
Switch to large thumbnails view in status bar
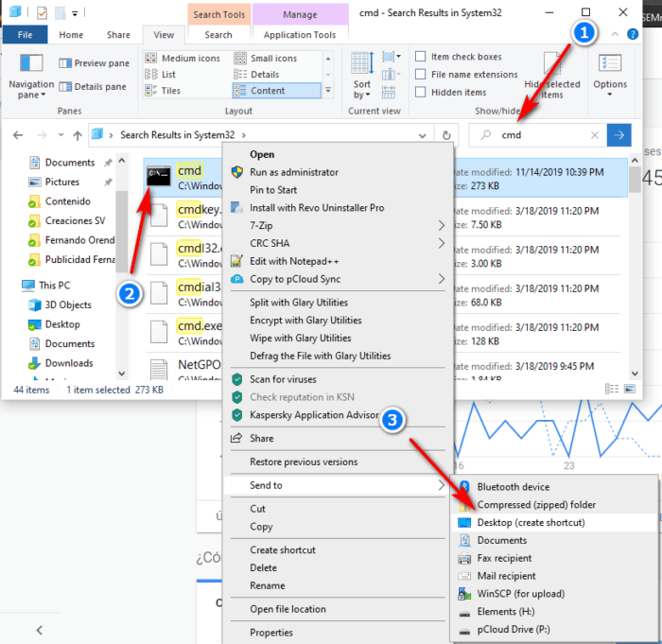tap(630, 389)
